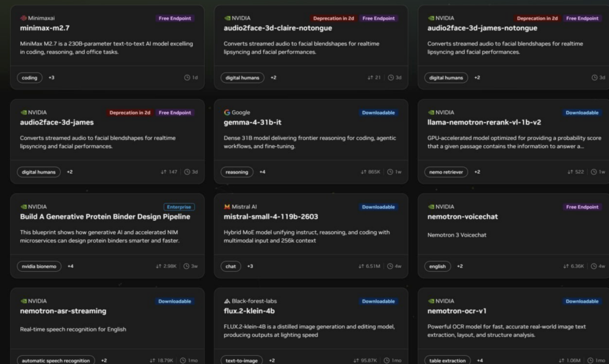Open audio2face-3d-claire-notongue model title
Image resolution: width=609 pixels, height=364 pixels.
tap(278, 28)
